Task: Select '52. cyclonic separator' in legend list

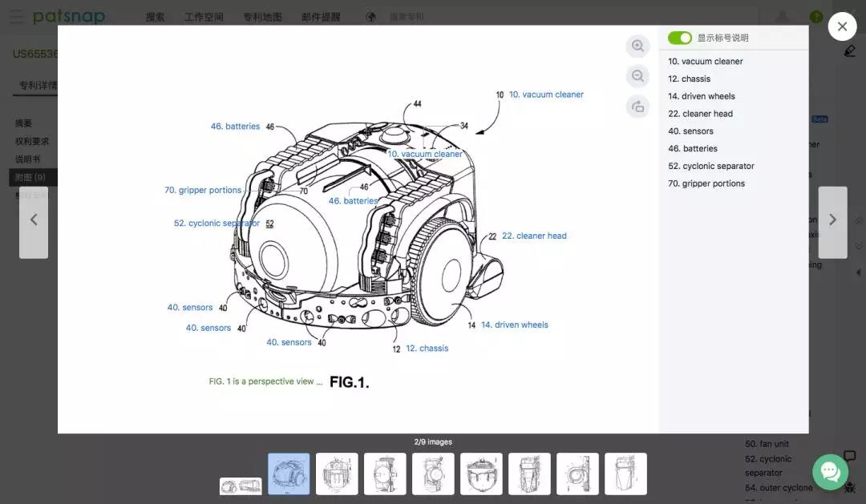Action: [x=710, y=166]
